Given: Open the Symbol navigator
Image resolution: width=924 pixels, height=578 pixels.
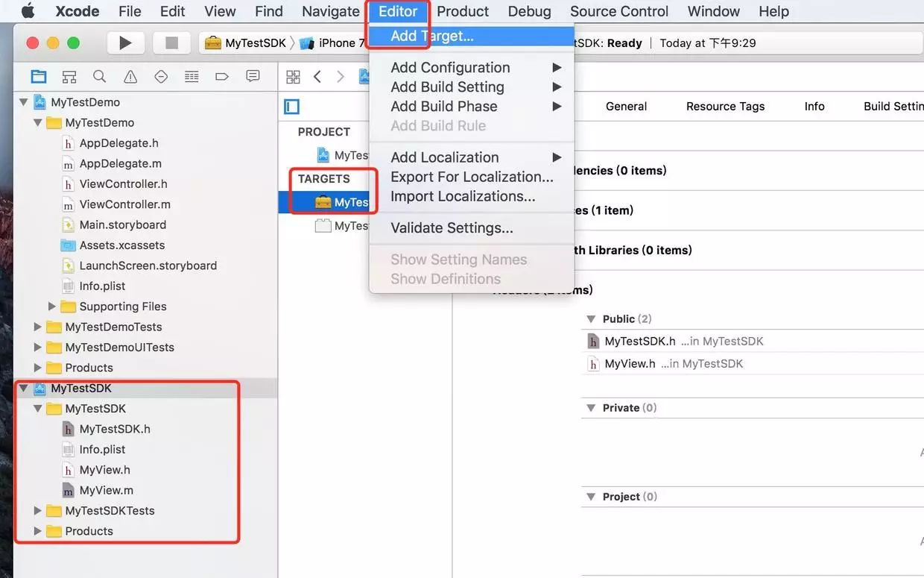Looking at the screenshot, I should [x=69, y=76].
